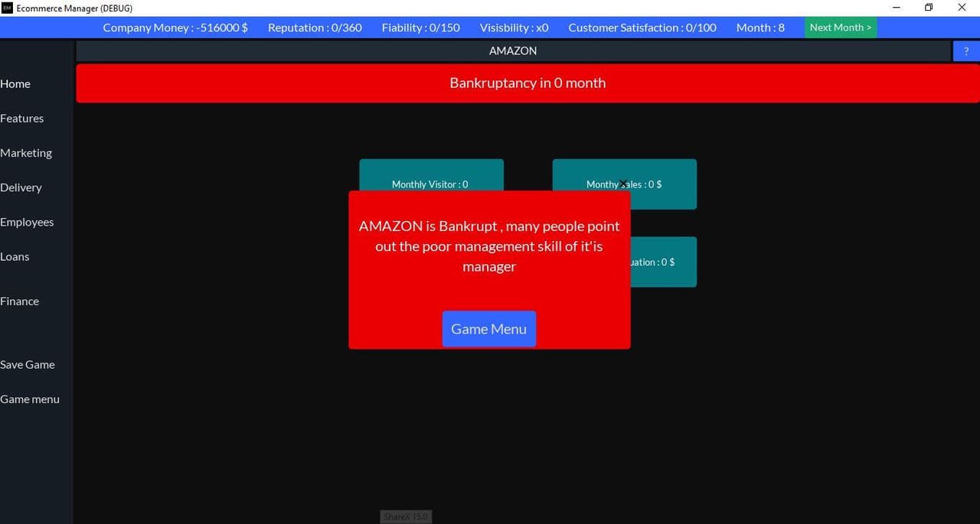Click the Customer Satisfaction : 0/100 stat

tap(642, 28)
